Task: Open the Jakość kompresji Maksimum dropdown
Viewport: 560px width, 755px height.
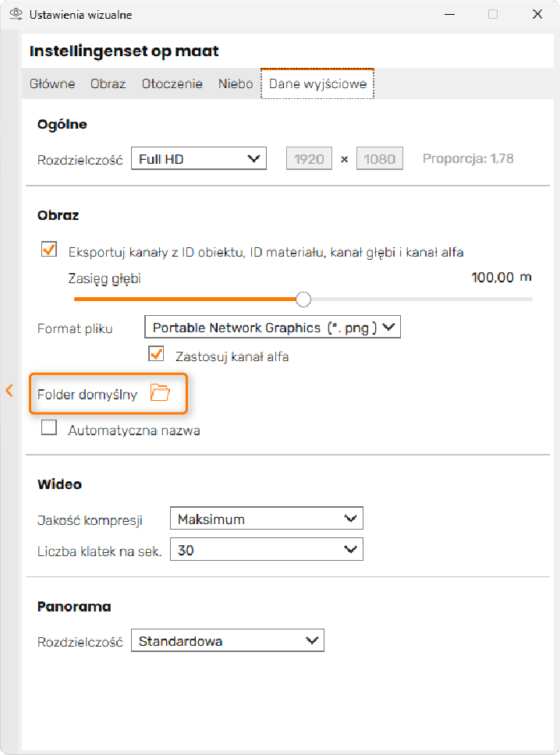Action: click(266, 519)
